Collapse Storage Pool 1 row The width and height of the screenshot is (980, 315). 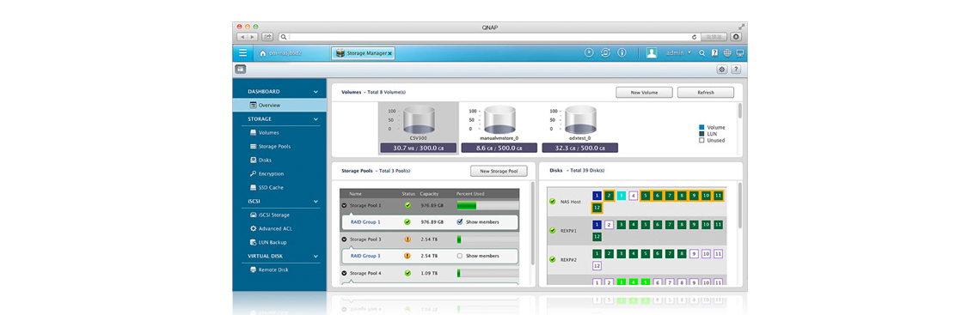pos(345,205)
